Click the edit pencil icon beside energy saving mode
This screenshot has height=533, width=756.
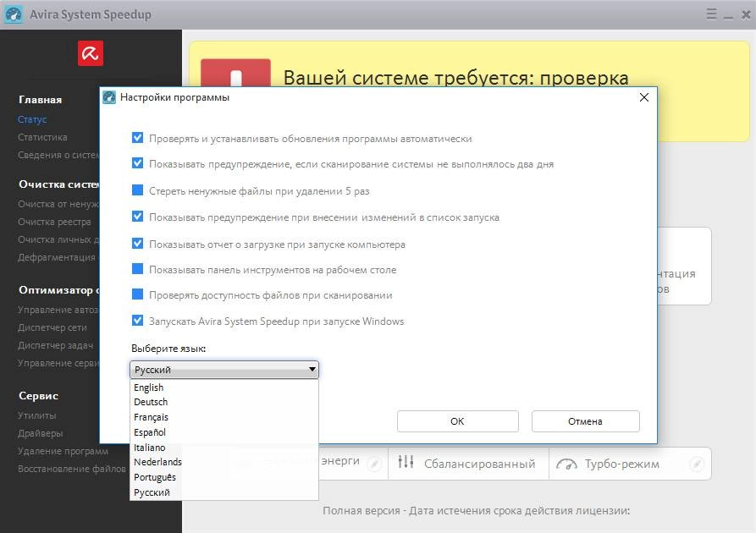(x=374, y=464)
